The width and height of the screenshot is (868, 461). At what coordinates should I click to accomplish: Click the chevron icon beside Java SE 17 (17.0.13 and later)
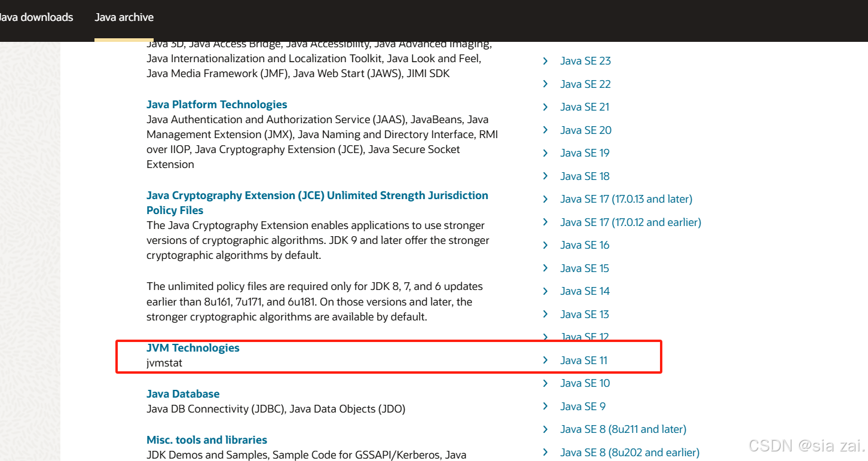[x=545, y=199]
